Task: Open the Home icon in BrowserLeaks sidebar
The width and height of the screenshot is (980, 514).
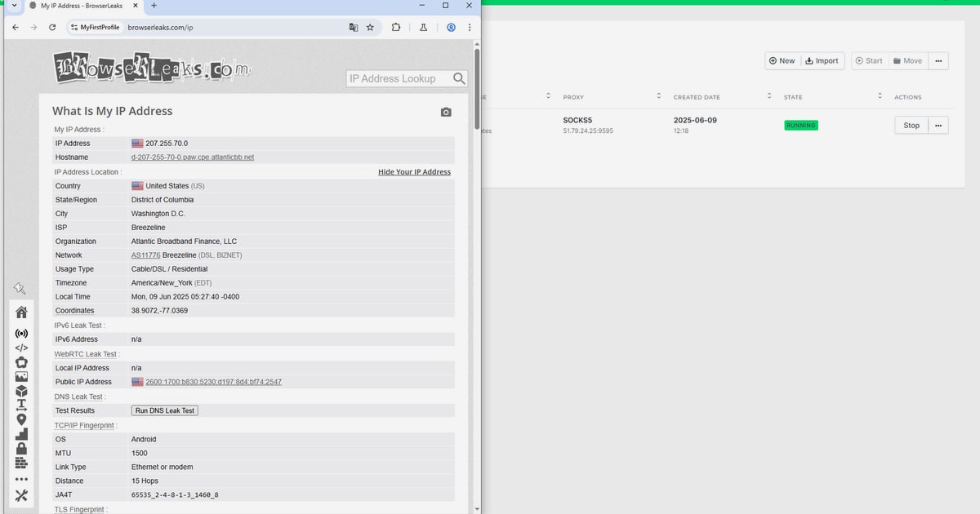Action: pyautogui.click(x=21, y=312)
